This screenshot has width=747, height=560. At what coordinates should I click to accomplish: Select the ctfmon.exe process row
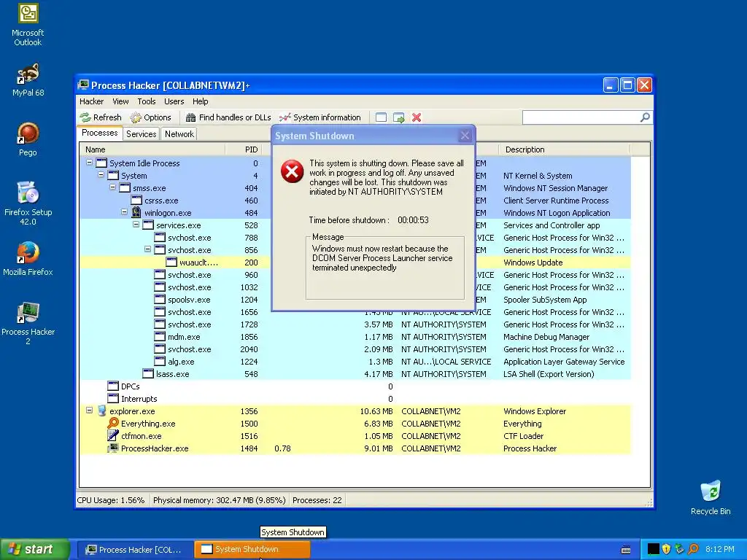(x=355, y=436)
